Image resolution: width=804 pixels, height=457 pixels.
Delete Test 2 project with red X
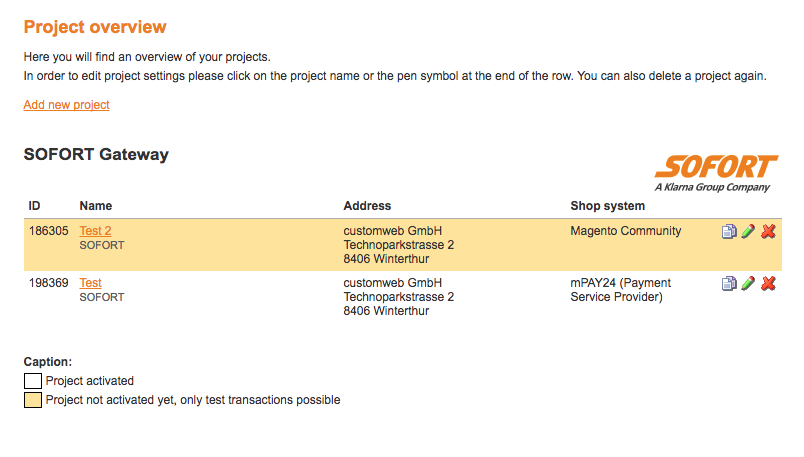coord(768,231)
